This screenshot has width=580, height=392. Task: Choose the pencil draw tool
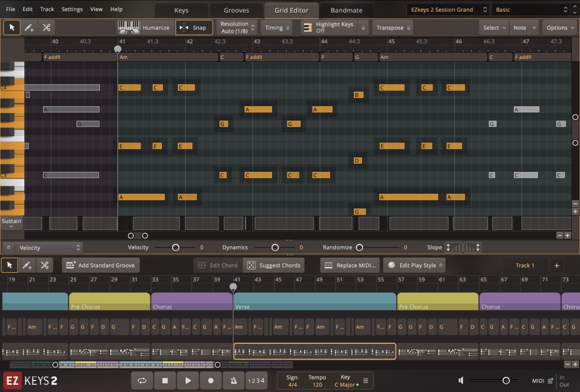coord(29,27)
